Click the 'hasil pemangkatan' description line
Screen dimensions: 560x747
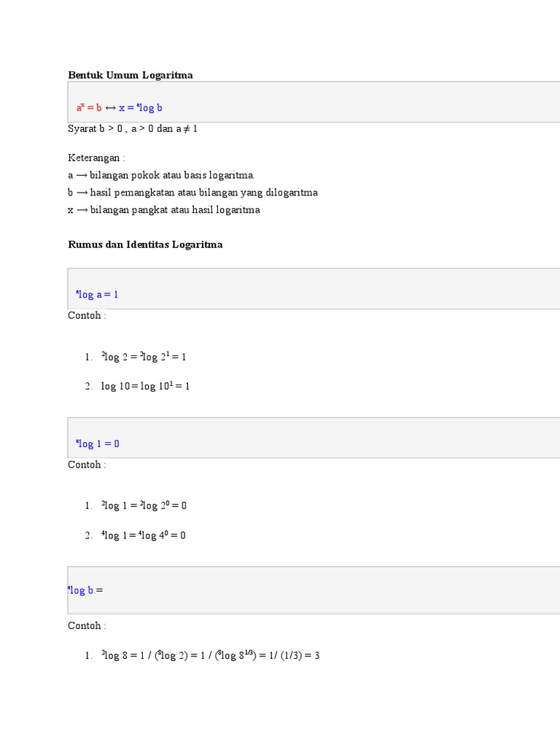(192, 193)
